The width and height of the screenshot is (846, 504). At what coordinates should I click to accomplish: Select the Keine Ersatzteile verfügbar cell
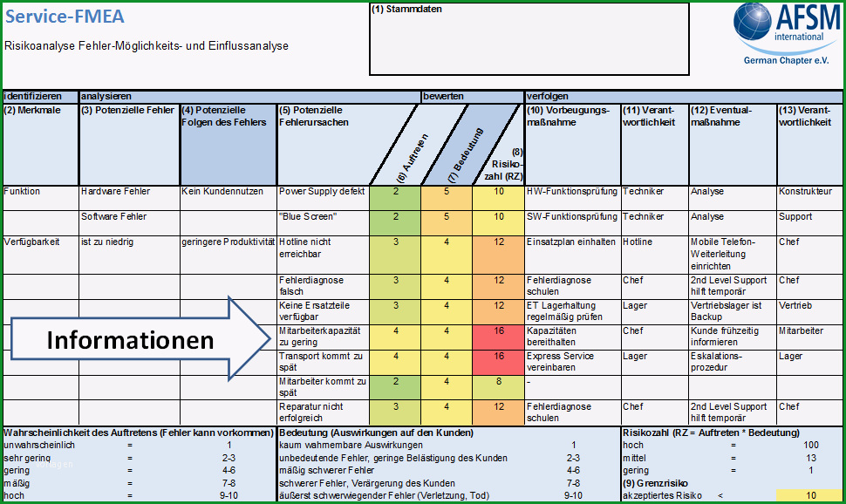pos(324,312)
